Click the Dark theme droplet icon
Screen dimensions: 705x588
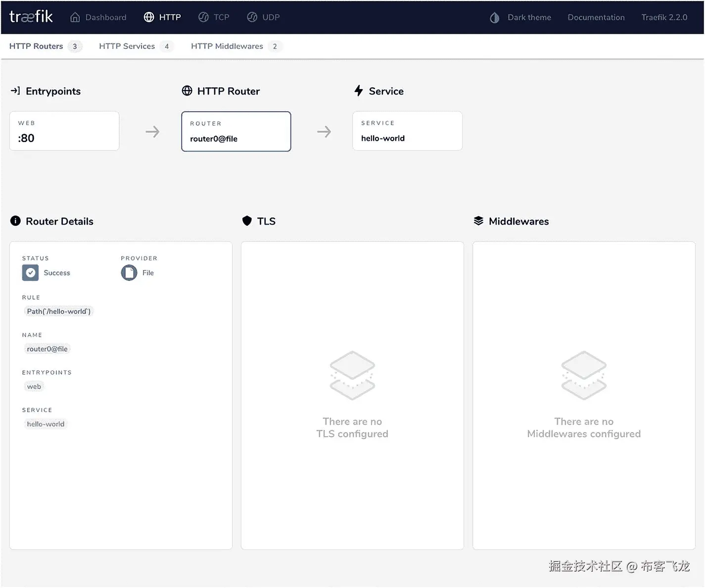tap(494, 18)
